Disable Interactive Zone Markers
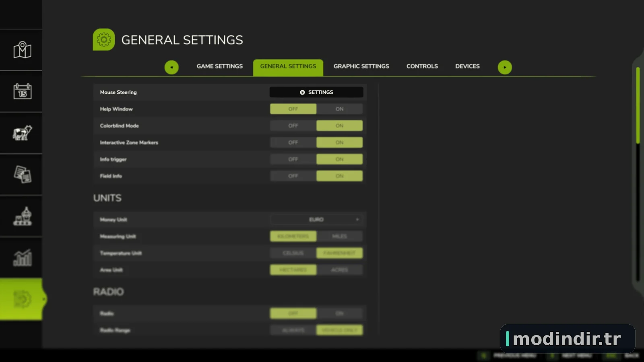 point(293,142)
